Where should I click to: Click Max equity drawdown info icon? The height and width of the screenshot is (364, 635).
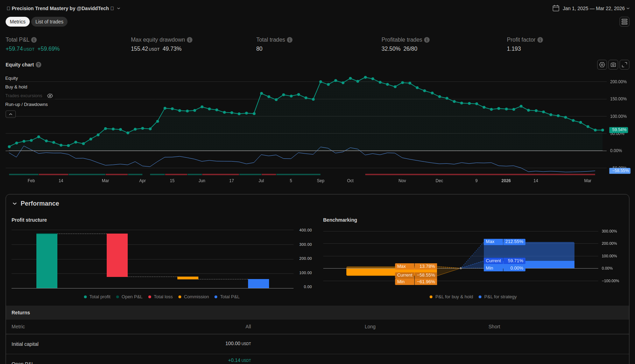coord(190,40)
